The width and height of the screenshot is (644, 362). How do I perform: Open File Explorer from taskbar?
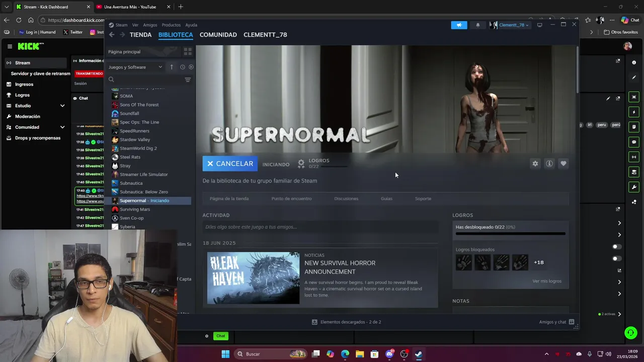pyautogui.click(x=360, y=354)
